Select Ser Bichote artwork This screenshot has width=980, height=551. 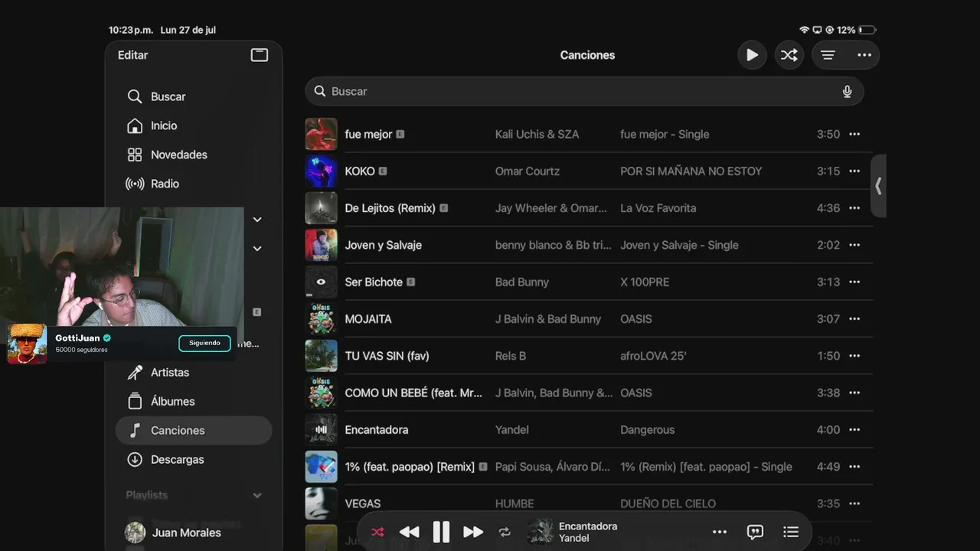point(322,282)
